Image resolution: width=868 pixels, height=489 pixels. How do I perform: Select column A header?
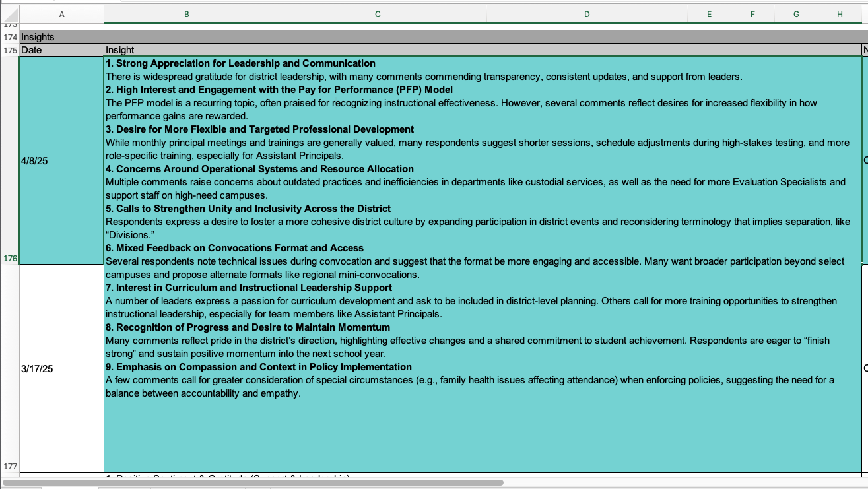click(62, 14)
